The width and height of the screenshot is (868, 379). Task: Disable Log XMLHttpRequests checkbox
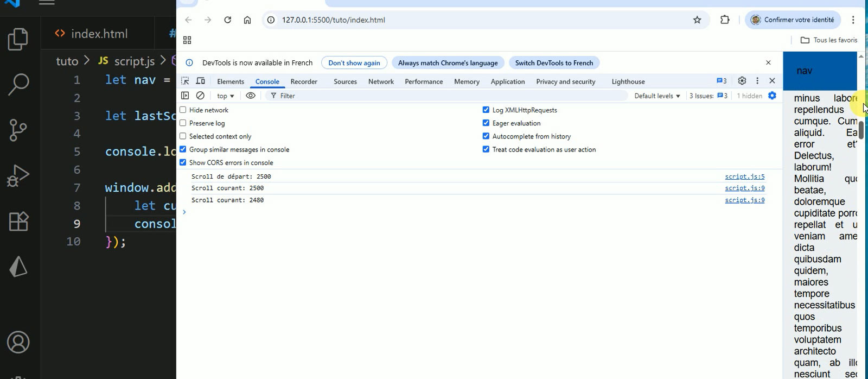tap(486, 110)
